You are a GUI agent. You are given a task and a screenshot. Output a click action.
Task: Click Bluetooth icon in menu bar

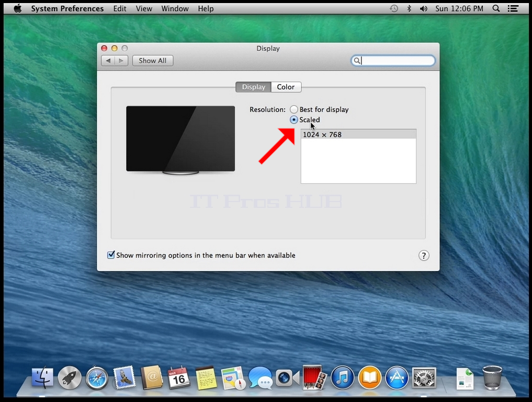click(409, 8)
